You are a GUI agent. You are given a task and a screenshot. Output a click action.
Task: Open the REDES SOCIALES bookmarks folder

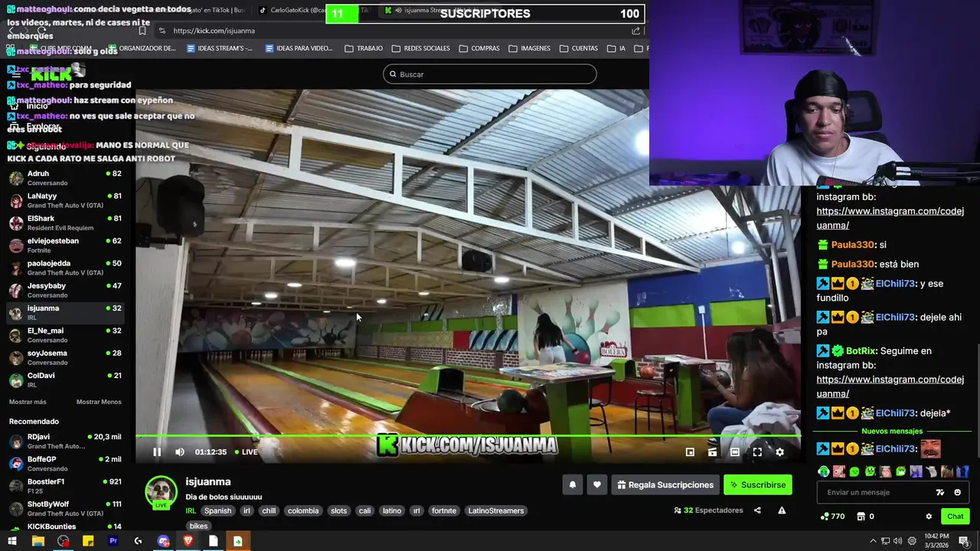(420, 48)
